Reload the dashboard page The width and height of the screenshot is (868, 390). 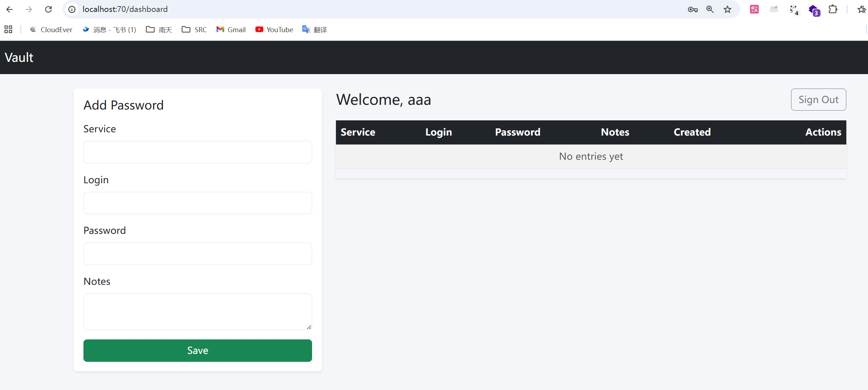[48, 9]
